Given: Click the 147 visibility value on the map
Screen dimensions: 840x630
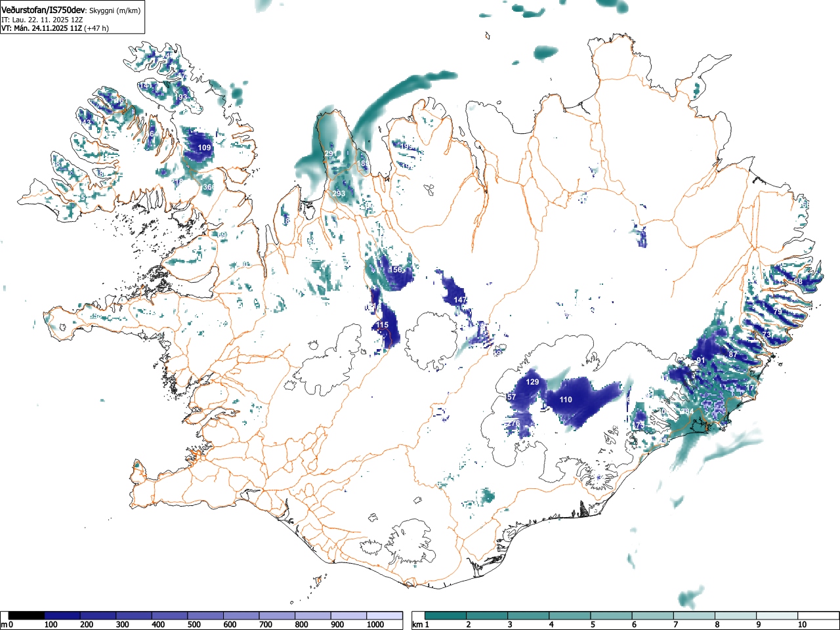Looking at the screenshot, I should 461,300.
